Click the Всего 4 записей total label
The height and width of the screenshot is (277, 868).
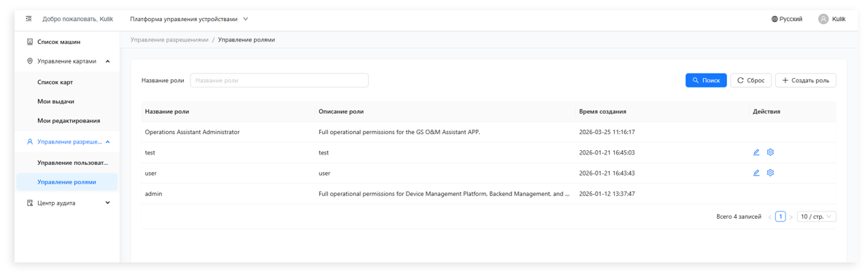[x=739, y=216]
